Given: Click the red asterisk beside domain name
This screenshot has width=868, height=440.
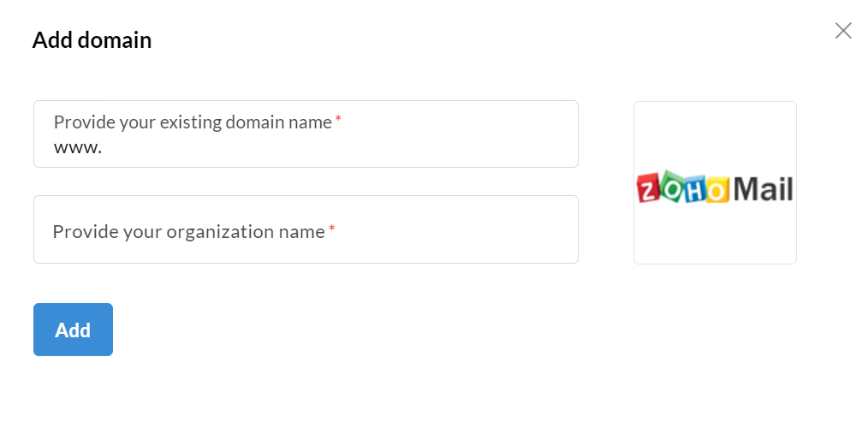Looking at the screenshot, I should pos(338,121).
